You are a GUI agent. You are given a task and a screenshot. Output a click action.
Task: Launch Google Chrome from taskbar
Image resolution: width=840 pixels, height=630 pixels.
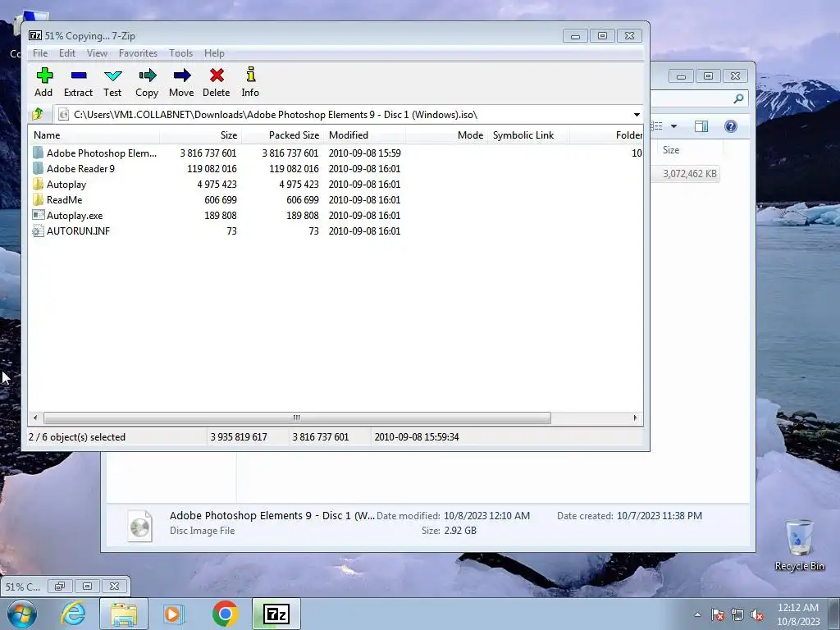tap(225, 614)
